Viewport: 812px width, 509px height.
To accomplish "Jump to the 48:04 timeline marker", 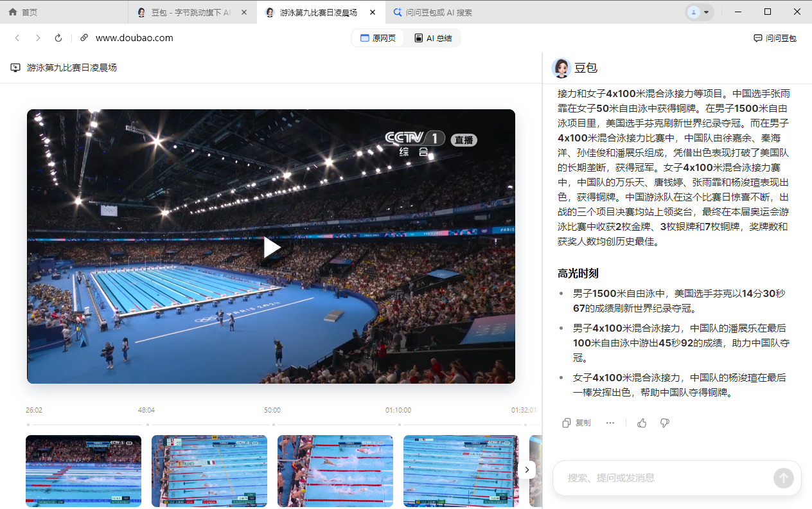I will pos(146,410).
